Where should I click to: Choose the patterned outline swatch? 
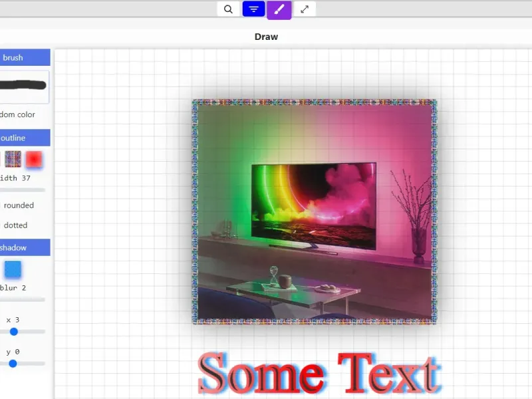point(13,159)
